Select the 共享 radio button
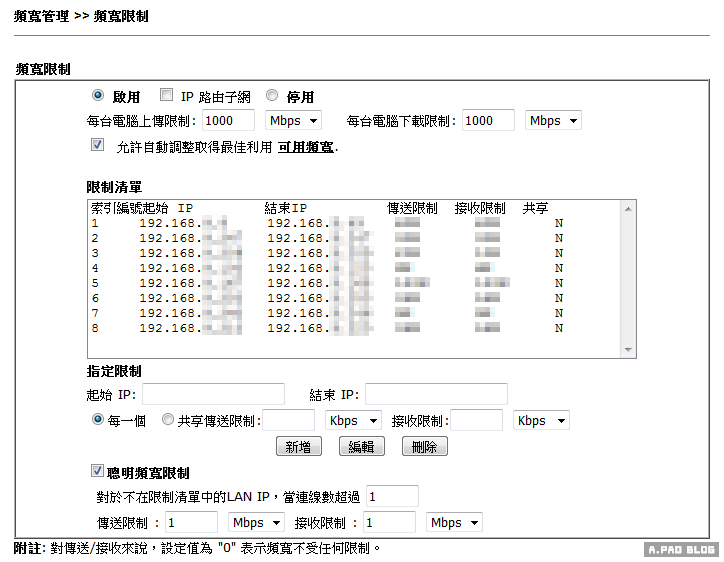The image size is (724, 562). click(168, 420)
